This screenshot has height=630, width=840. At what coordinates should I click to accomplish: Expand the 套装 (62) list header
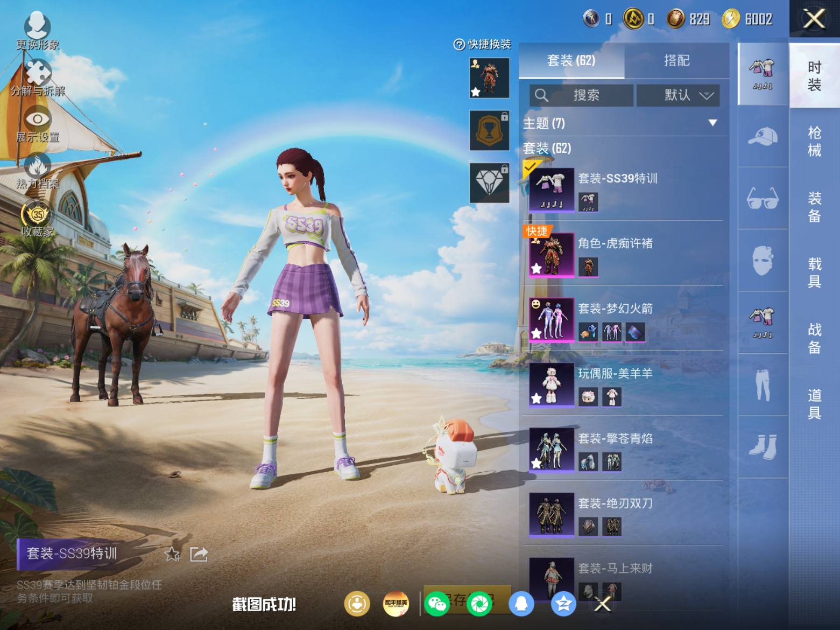tap(547, 148)
